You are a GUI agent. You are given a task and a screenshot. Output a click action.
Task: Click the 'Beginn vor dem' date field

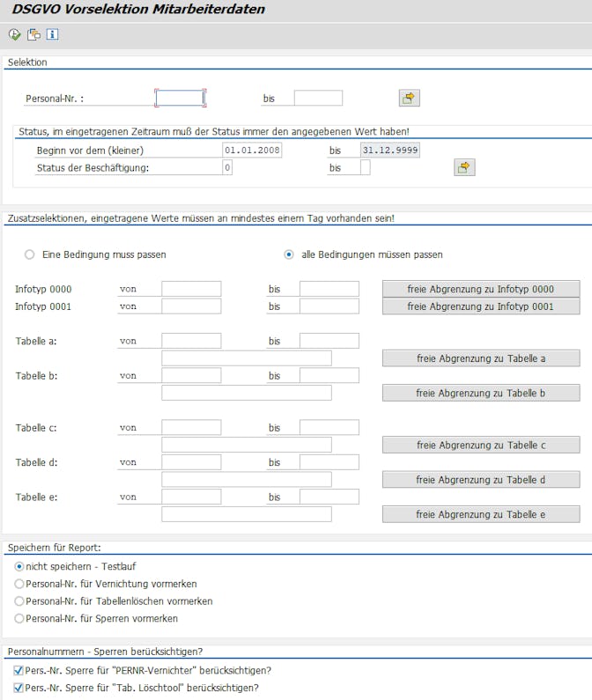pyautogui.click(x=252, y=150)
